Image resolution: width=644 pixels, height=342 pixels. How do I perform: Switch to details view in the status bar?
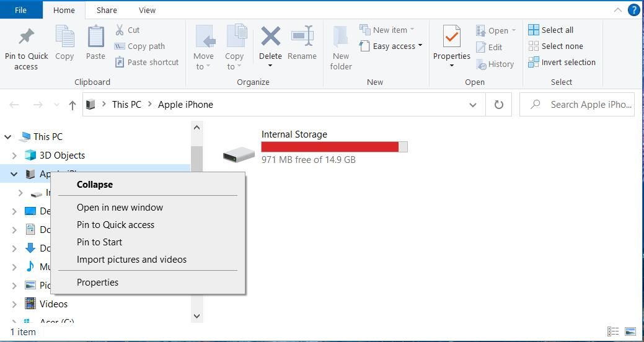tap(613, 331)
